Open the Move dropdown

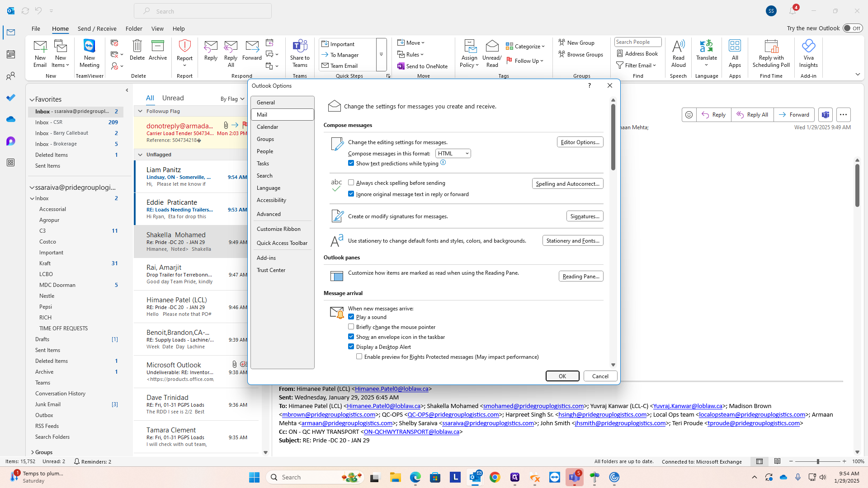coord(411,42)
